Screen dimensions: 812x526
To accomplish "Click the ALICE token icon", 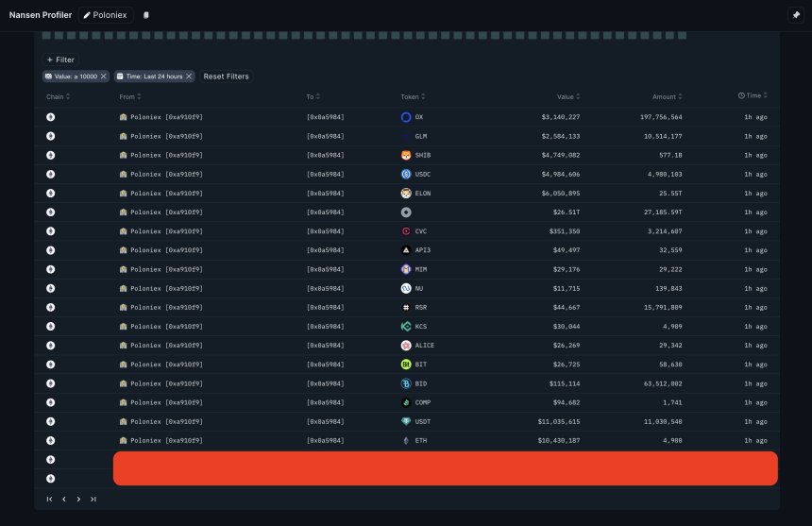I will point(406,346).
